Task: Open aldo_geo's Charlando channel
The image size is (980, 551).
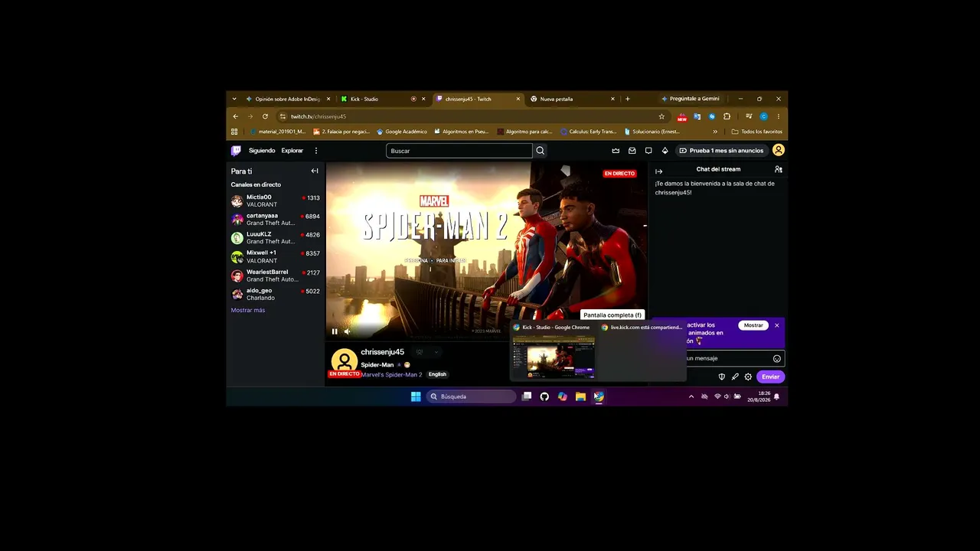Action: (276, 294)
